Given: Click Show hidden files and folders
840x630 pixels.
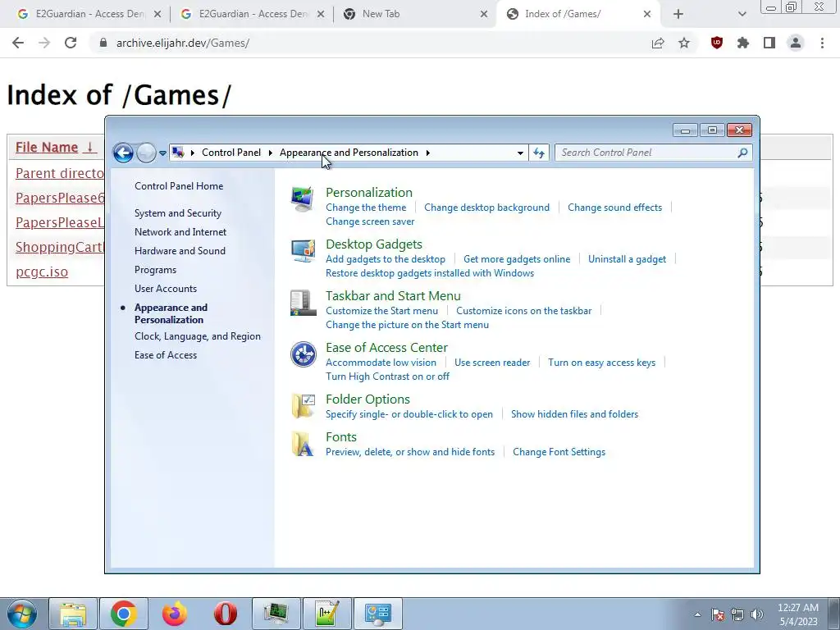Looking at the screenshot, I should (x=574, y=414).
